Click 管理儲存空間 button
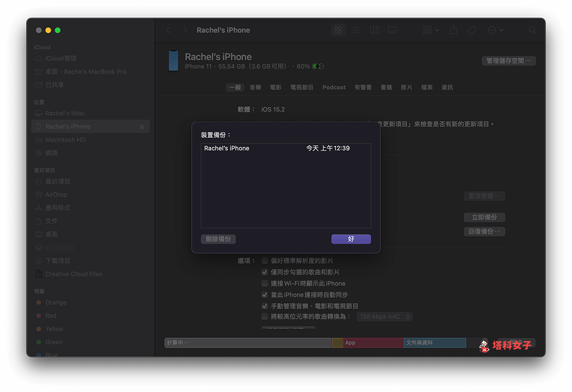This screenshot has width=572, height=392. pyautogui.click(x=508, y=60)
